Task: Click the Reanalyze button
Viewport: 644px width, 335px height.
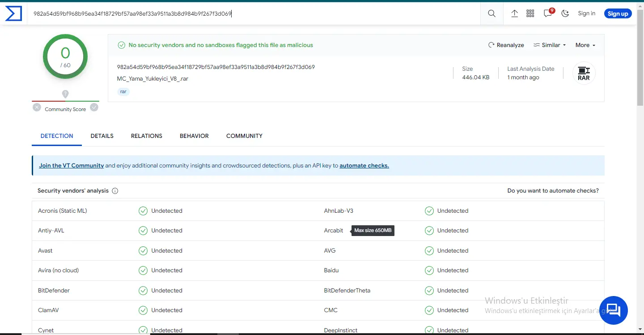Action: [x=506, y=45]
